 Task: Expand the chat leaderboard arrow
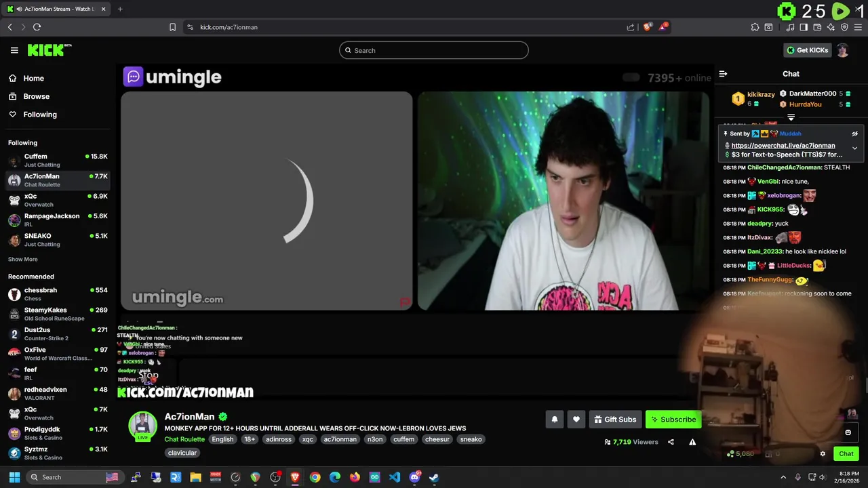[x=791, y=118]
